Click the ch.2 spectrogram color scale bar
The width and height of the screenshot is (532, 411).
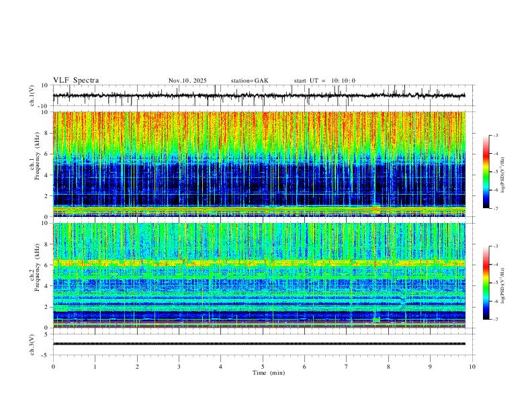point(486,283)
